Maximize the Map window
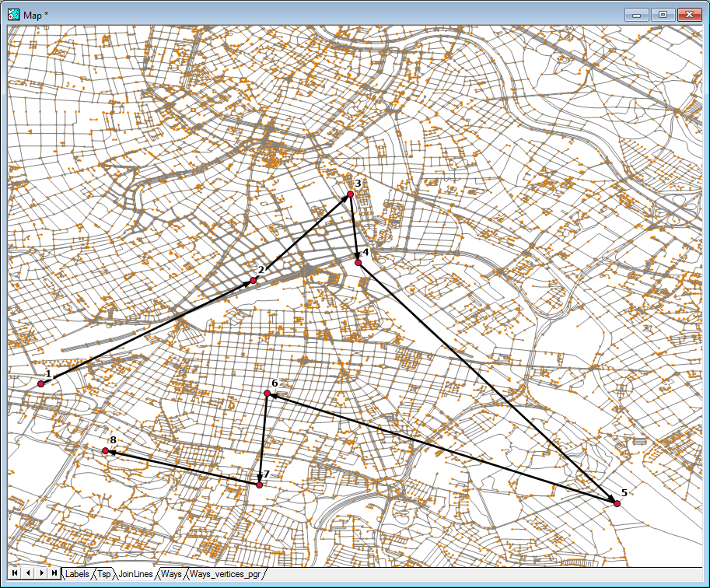This screenshot has width=710, height=588. (663, 15)
